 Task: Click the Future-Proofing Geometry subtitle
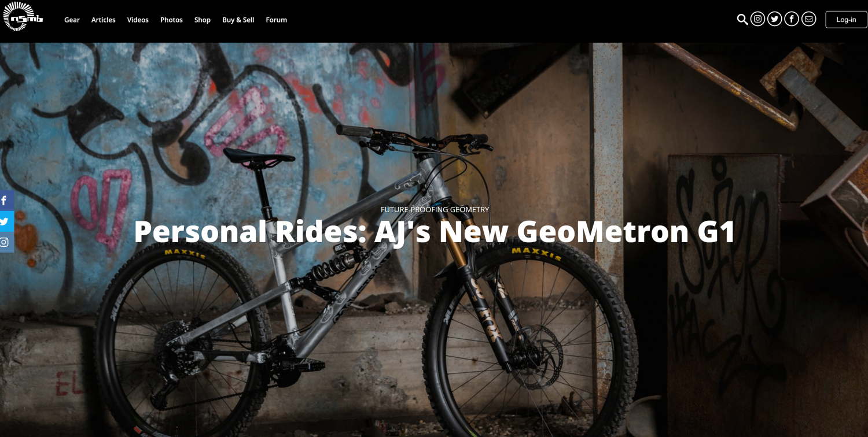pyautogui.click(x=435, y=209)
